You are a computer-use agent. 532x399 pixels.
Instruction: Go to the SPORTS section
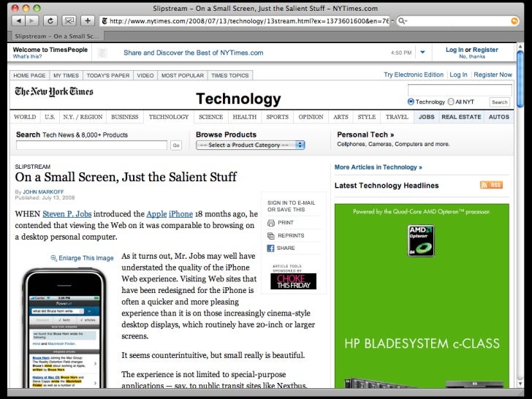tap(277, 117)
